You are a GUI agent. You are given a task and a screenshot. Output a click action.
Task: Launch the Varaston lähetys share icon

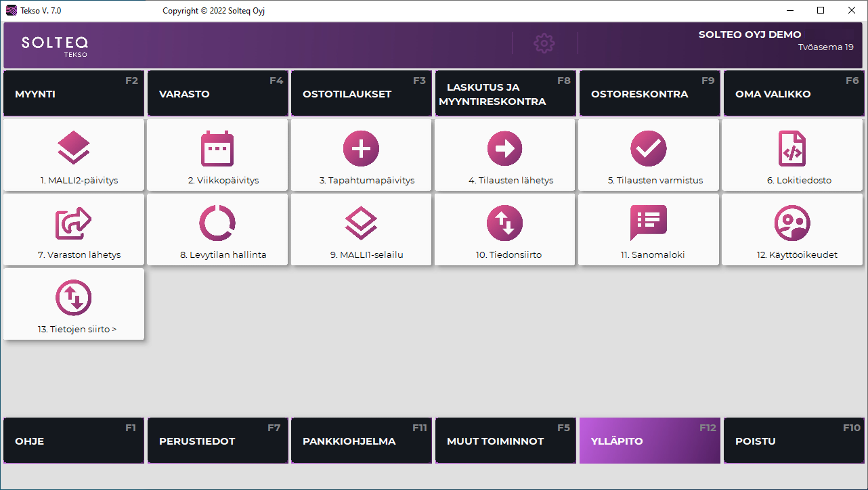tap(74, 223)
